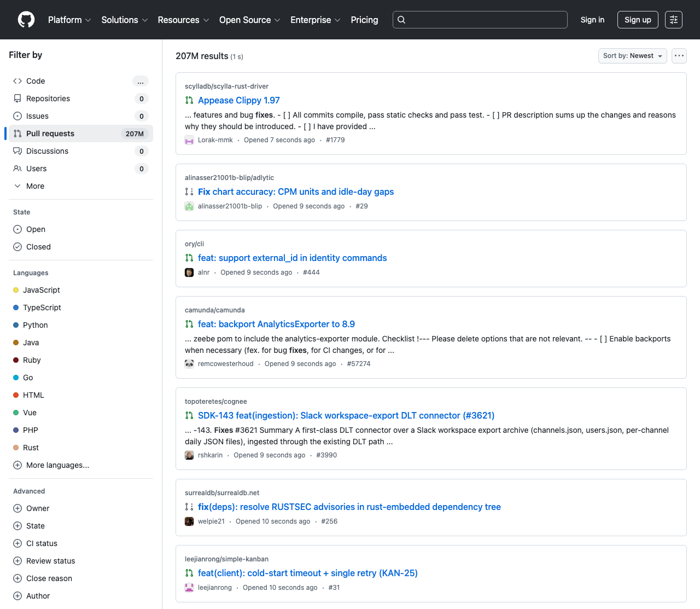
Task: Click alnr's avatar image
Action: (x=189, y=272)
